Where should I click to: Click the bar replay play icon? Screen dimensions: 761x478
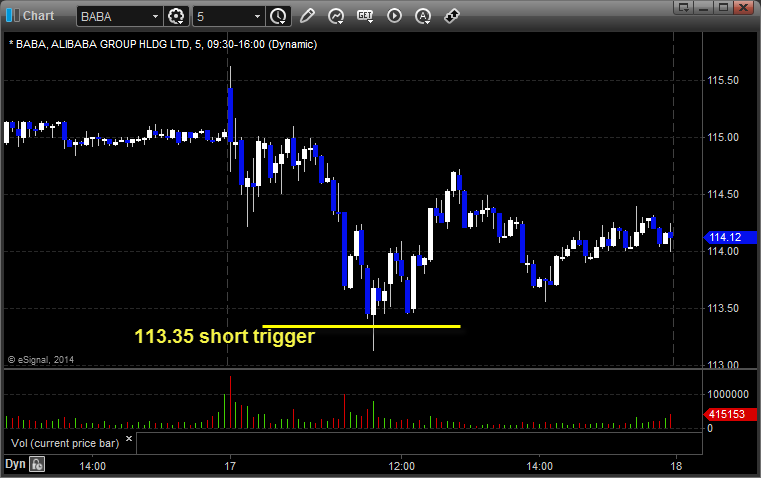(394, 16)
